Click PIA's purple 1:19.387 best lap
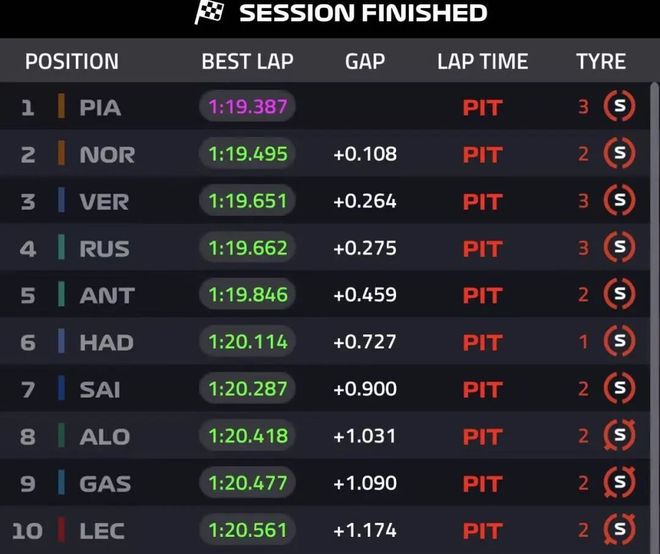Image resolution: width=660 pixels, height=554 pixels. 247,107
